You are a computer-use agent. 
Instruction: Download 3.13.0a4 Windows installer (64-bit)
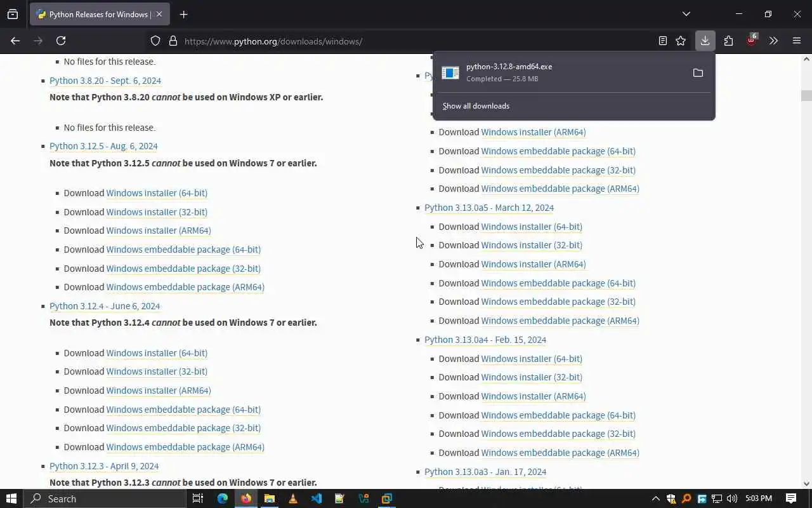tap(532, 359)
